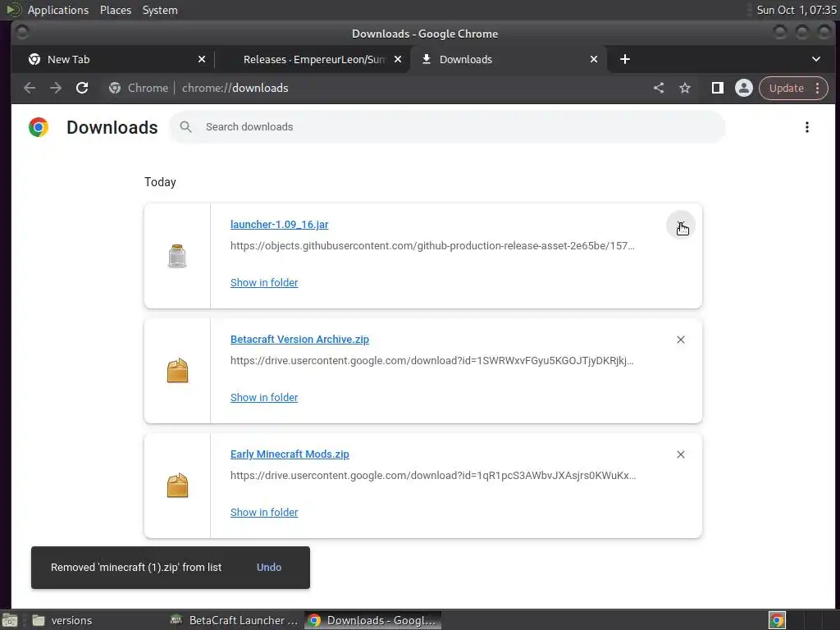Remove launcher-1.09_16.jar from list
The height and width of the screenshot is (630, 840).
[x=680, y=225]
